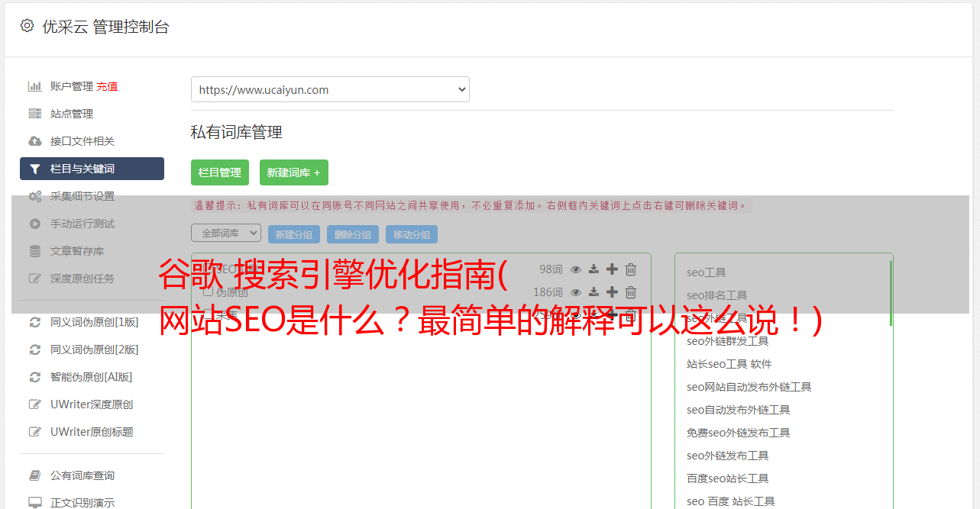The image size is (980, 509).
Task: Open 站点管理 via its server icon
Action: pyautogui.click(x=34, y=114)
